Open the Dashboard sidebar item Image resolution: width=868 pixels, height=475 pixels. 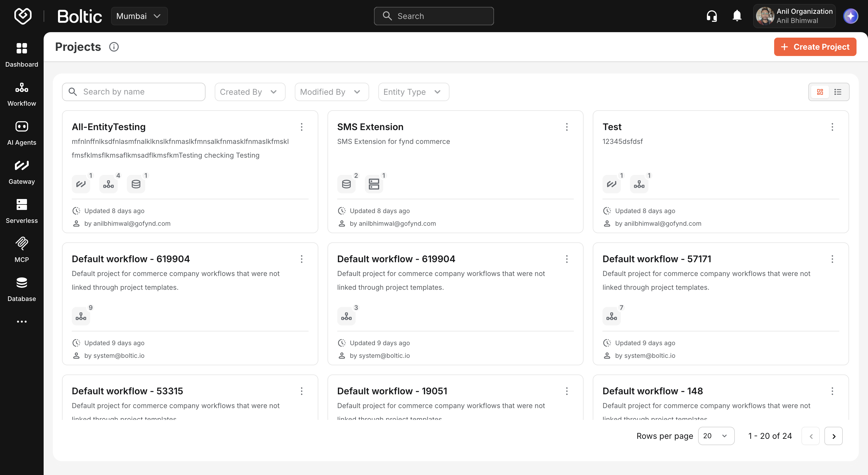(x=22, y=55)
